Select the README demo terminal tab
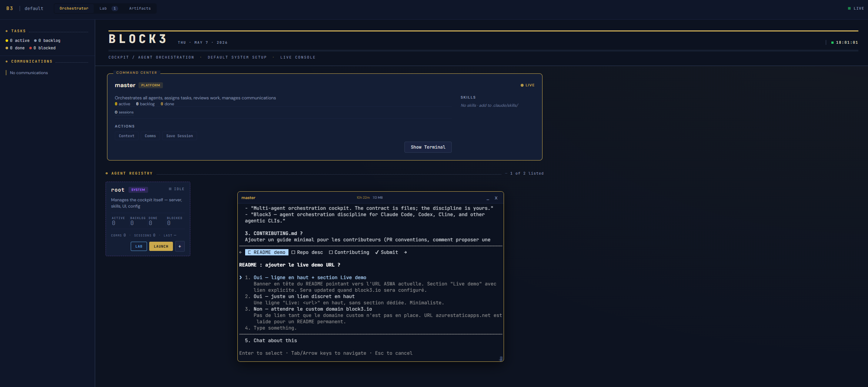868x387 pixels. coord(267,252)
